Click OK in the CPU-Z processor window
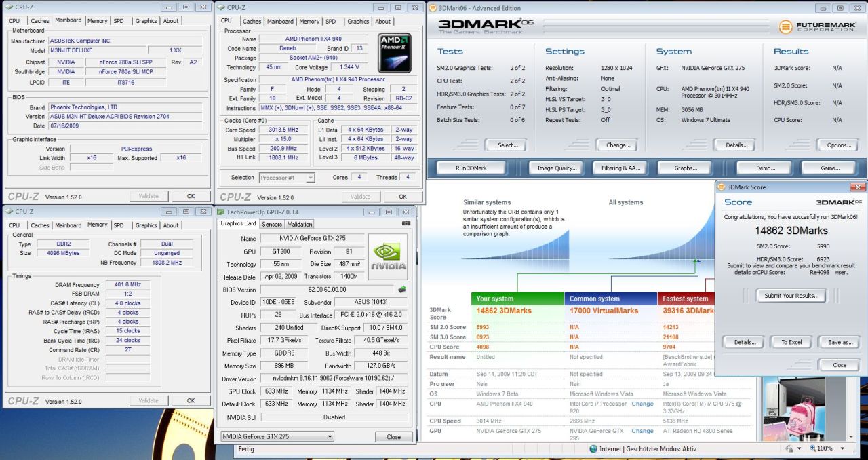The image size is (868, 460). (402, 197)
